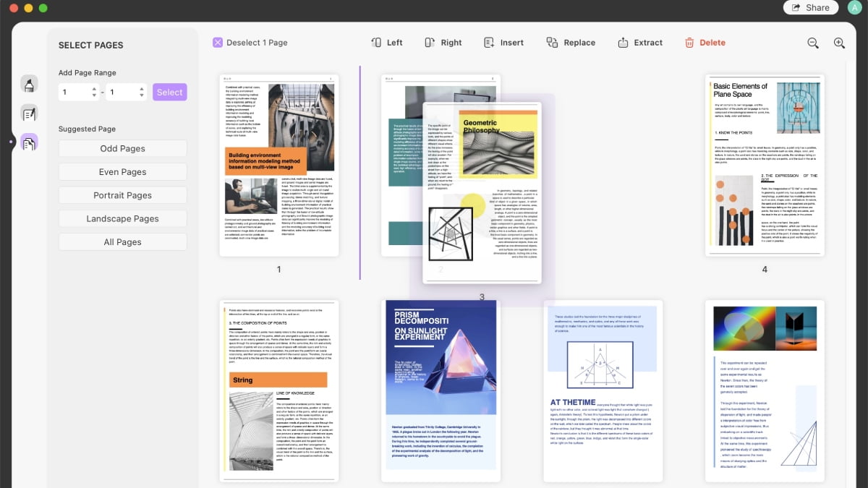Decrease the end page range stepper

point(142,95)
